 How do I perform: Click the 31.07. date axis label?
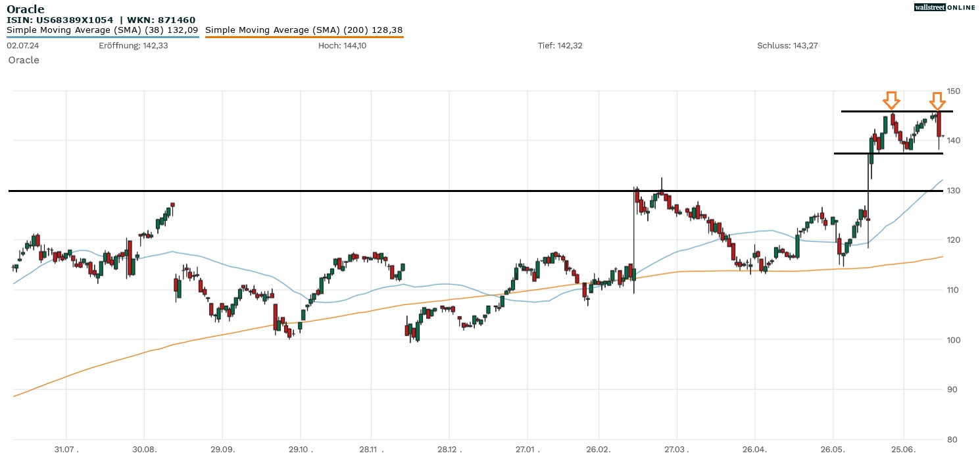(66, 450)
